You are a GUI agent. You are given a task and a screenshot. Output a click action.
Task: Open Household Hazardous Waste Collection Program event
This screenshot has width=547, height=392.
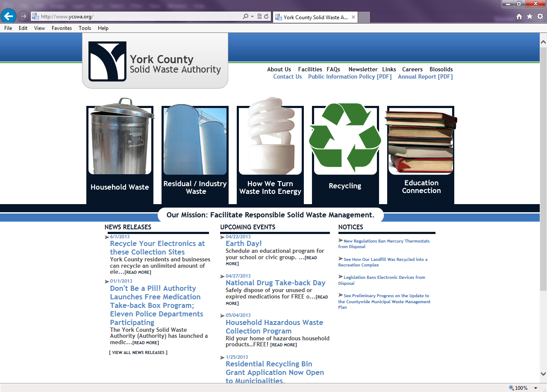274,327
